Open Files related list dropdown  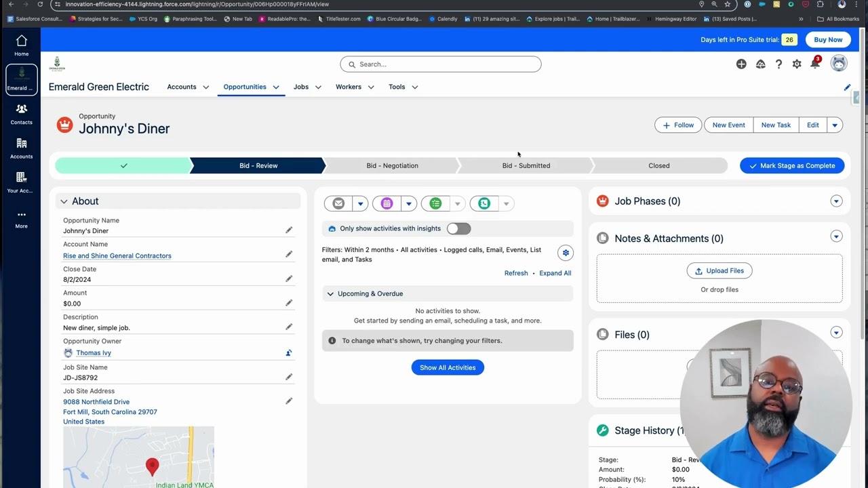click(836, 333)
